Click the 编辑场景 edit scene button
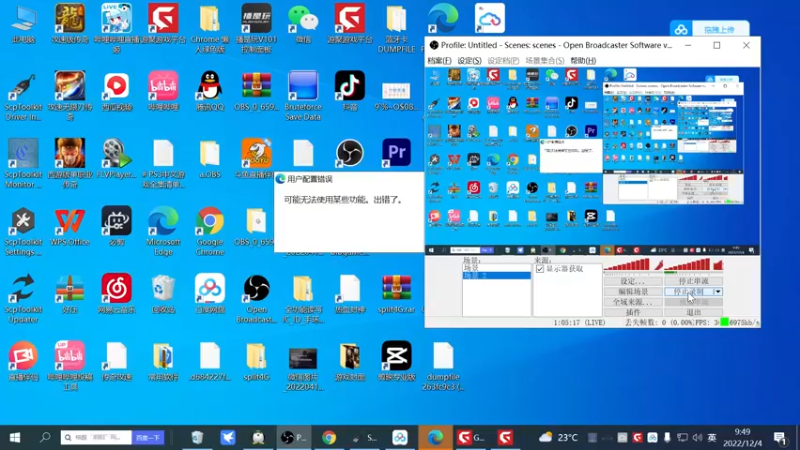800x450 pixels. 633,292
